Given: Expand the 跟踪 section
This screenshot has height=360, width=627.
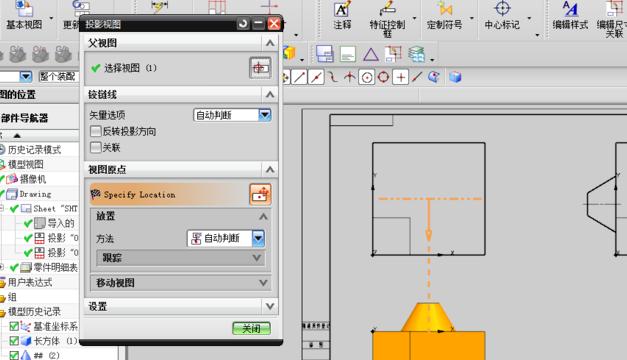Looking at the screenshot, I should pyautogui.click(x=180, y=258).
